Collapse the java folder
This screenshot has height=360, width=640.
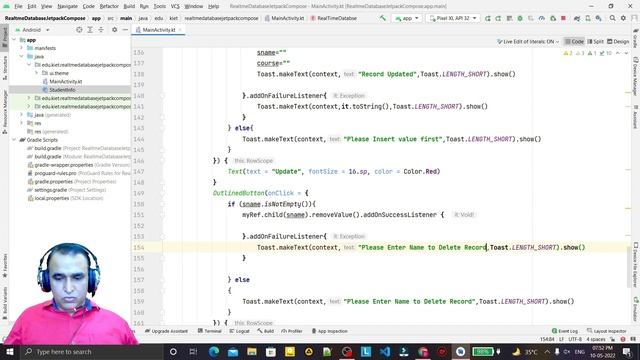pyautogui.click(x=22, y=56)
